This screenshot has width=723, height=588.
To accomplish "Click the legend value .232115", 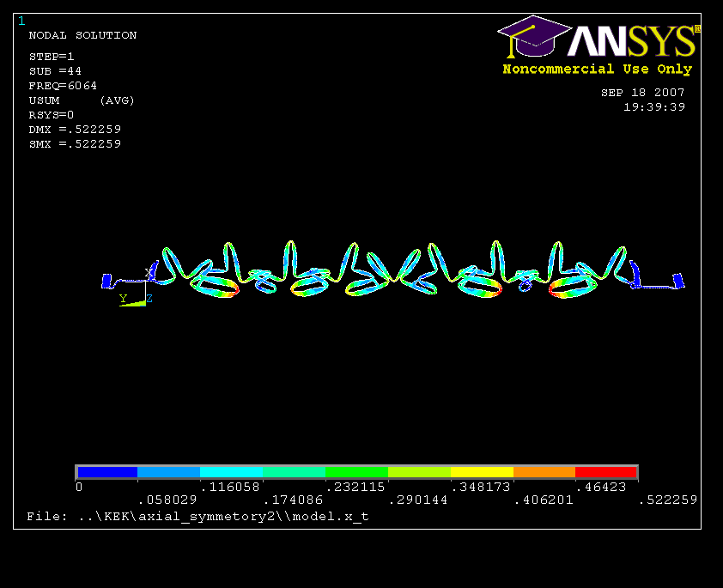I will [355, 487].
